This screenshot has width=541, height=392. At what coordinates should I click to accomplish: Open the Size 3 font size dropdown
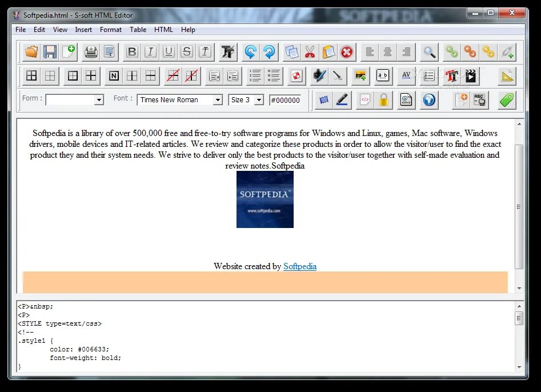(x=259, y=100)
